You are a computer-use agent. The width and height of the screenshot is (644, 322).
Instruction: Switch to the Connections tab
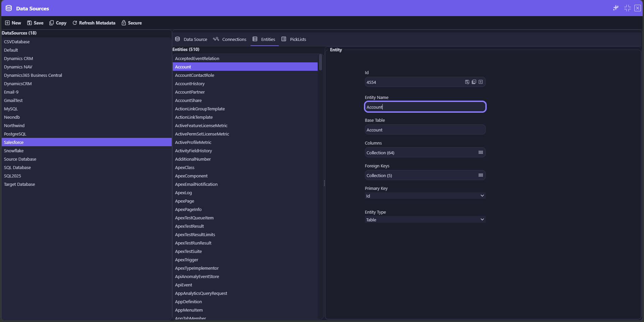click(x=230, y=39)
